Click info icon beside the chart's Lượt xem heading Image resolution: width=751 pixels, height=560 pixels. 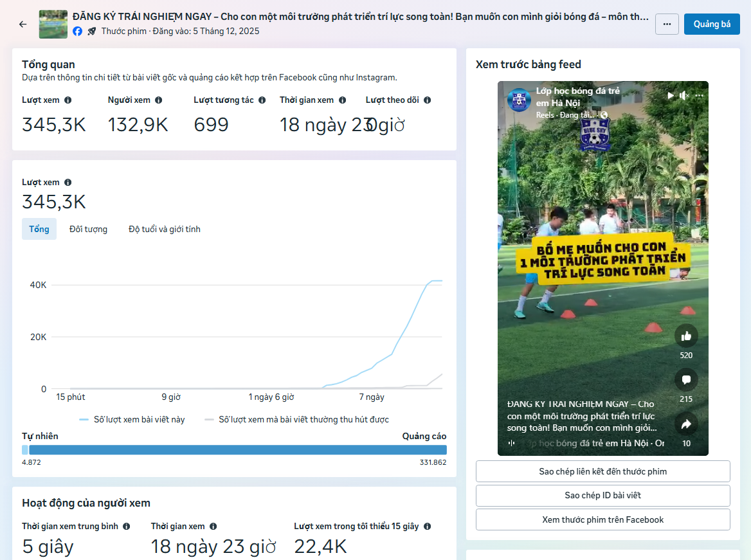coord(68,183)
